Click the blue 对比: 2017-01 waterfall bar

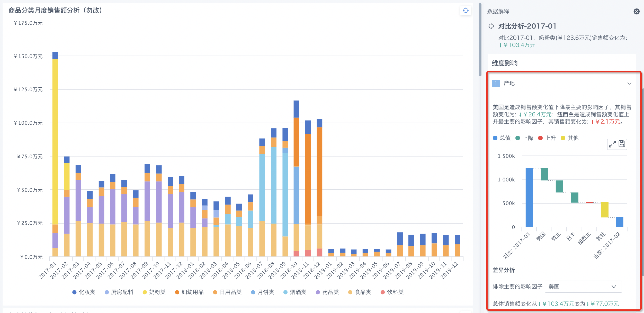point(529,197)
